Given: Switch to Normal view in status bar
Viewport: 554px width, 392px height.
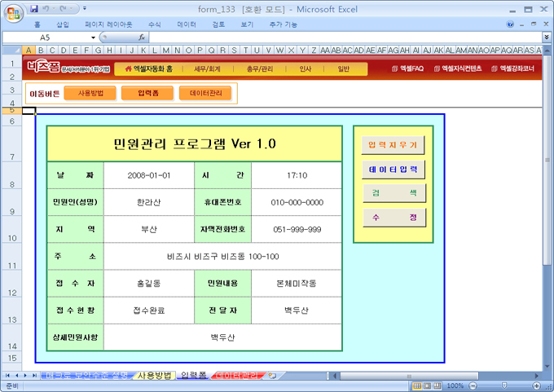Looking at the screenshot, I should pyautogui.click(x=417, y=385).
